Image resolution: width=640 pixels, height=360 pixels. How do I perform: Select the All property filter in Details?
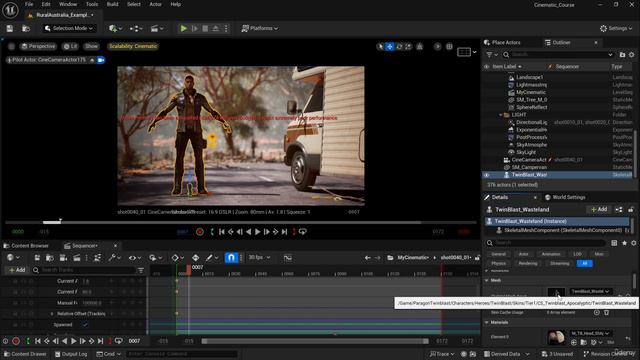[x=584, y=263]
